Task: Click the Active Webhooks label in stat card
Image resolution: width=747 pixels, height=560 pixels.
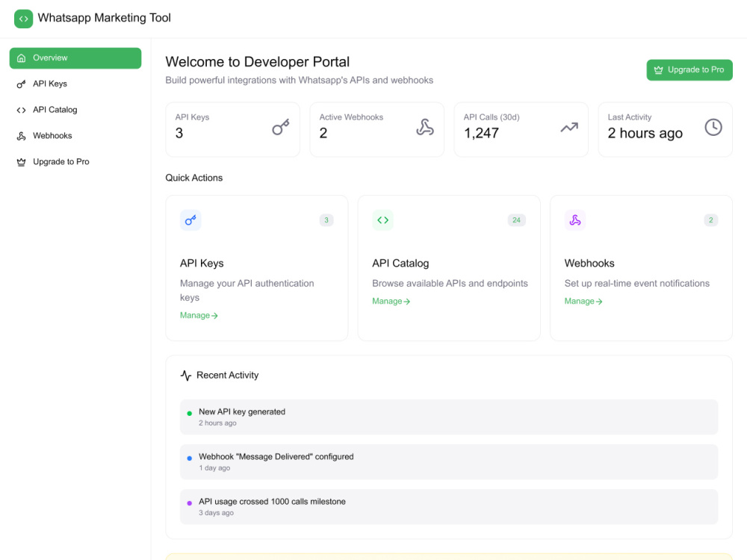Action: pyautogui.click(x=351, y=117)
